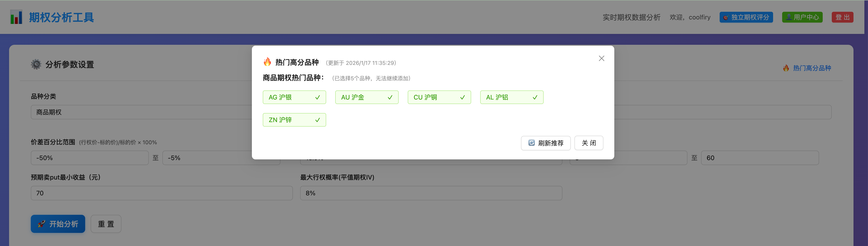
Task: Click the fire icon beside 热门高分品种 link
Action: click(786, 68)
